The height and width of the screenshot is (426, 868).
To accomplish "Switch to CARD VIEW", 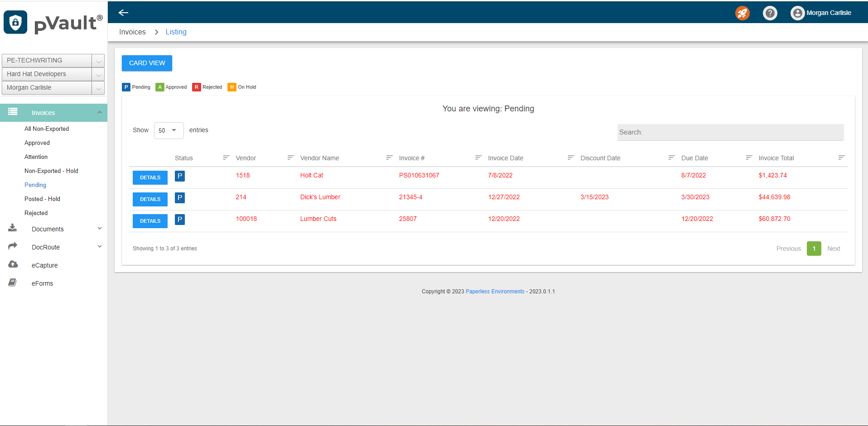I will click(147, 63).
